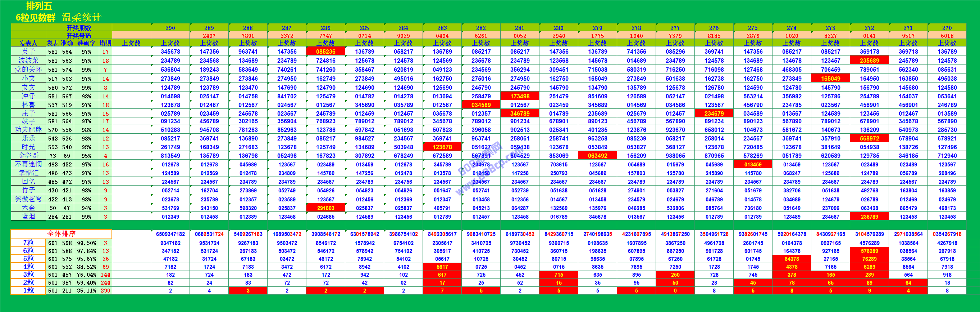Click the 错期 column header
Image resolution: width=980 pixels, height=312 pixels.
[105, 43]
